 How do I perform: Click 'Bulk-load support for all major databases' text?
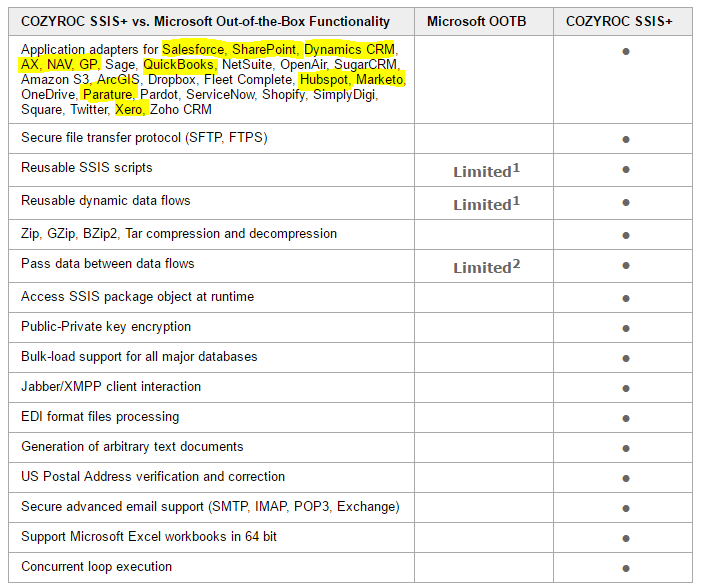pyautogui.click(x=139, y=357)
